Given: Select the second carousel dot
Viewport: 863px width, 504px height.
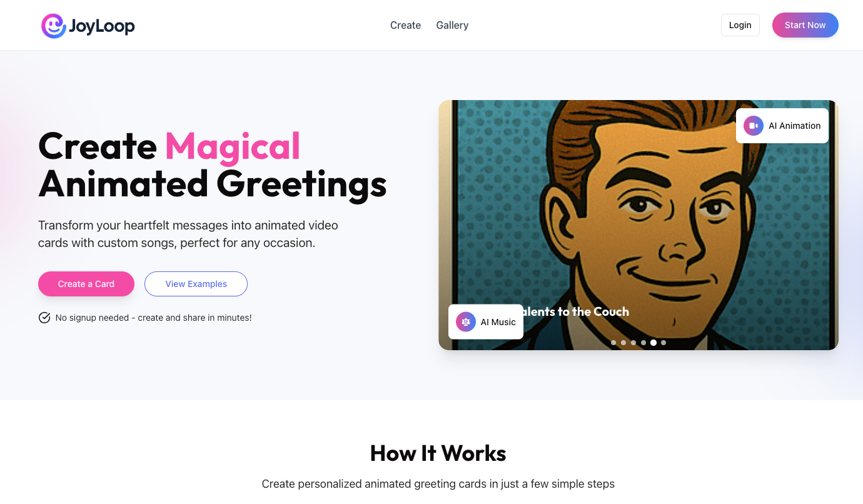Looking at the screenshot, I should click(623, 343).
